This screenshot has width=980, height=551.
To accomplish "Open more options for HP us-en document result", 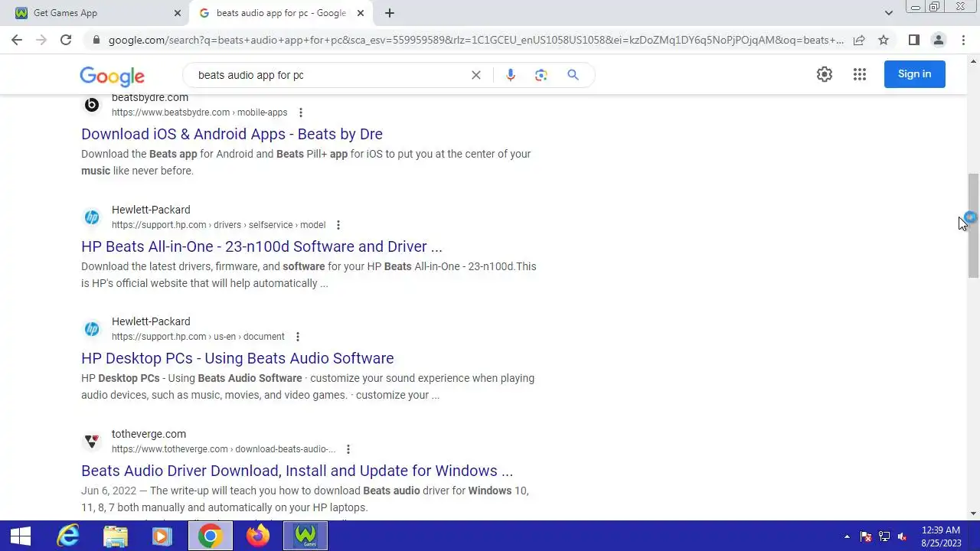I will pyautogui.click(x=298, y=337).
